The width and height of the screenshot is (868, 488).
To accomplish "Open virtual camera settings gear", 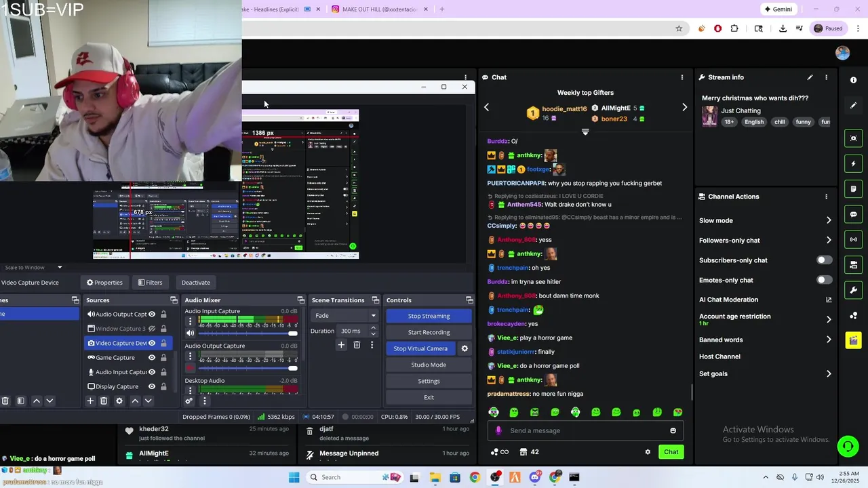I will pyautogui.click(x=465, y=348).
